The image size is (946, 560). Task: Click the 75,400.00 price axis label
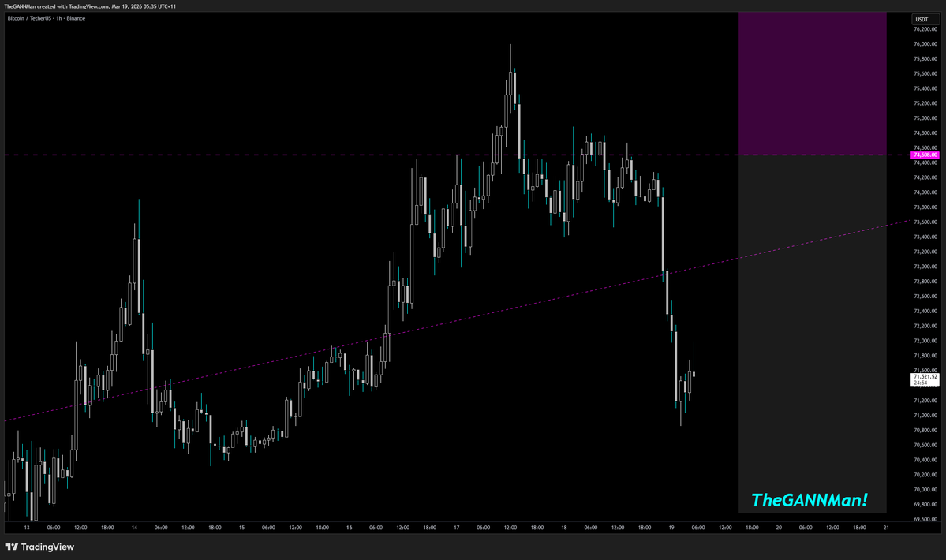[925, 88]
